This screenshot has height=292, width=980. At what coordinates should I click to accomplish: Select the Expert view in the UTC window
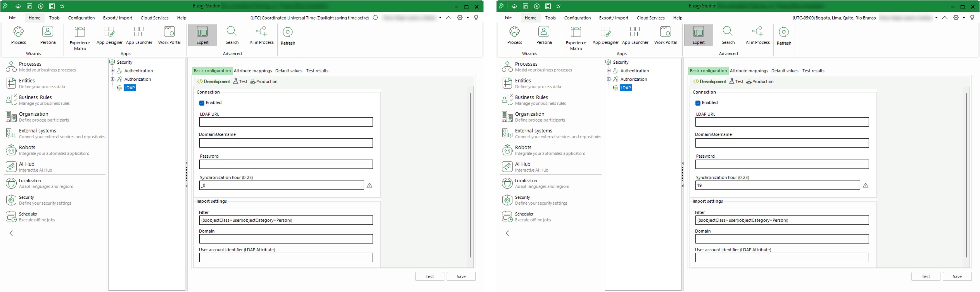click(x=202, y=35)
